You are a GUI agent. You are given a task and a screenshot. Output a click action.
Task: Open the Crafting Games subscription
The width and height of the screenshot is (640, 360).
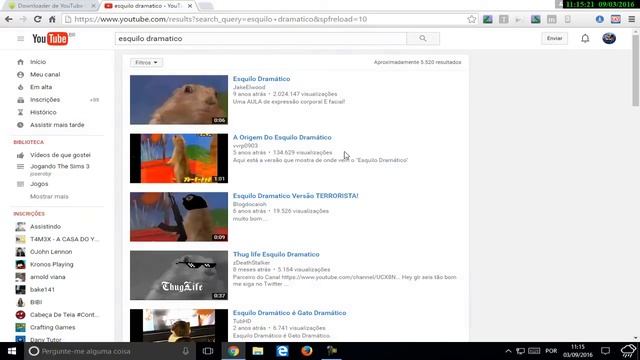click(52, 327)
